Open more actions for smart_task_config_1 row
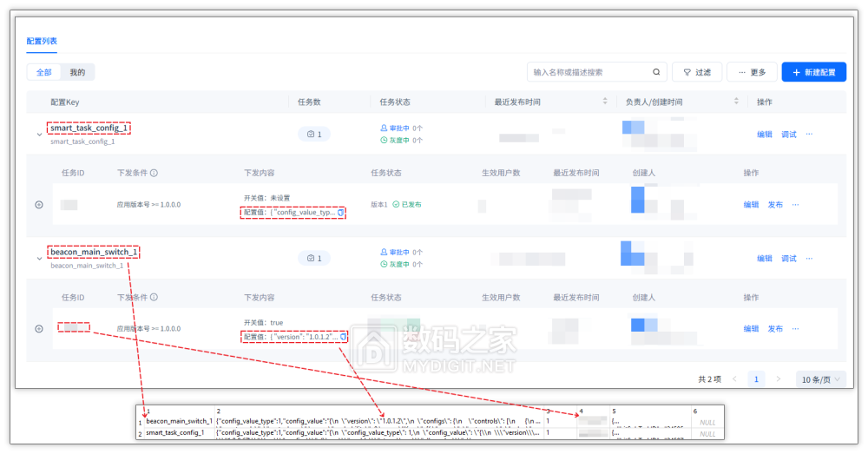The height and width of the screenshot is (454, 868). [x=809, y=134]
